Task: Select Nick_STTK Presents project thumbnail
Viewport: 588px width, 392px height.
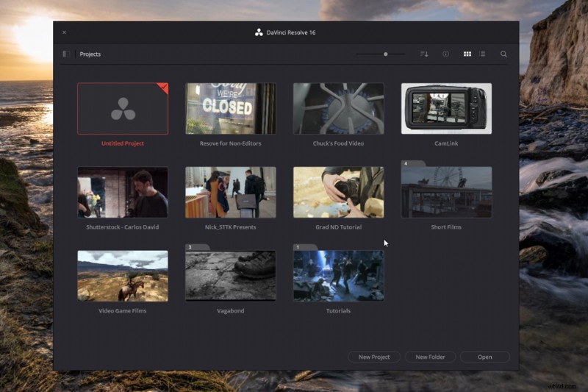Action: [231, 192]
